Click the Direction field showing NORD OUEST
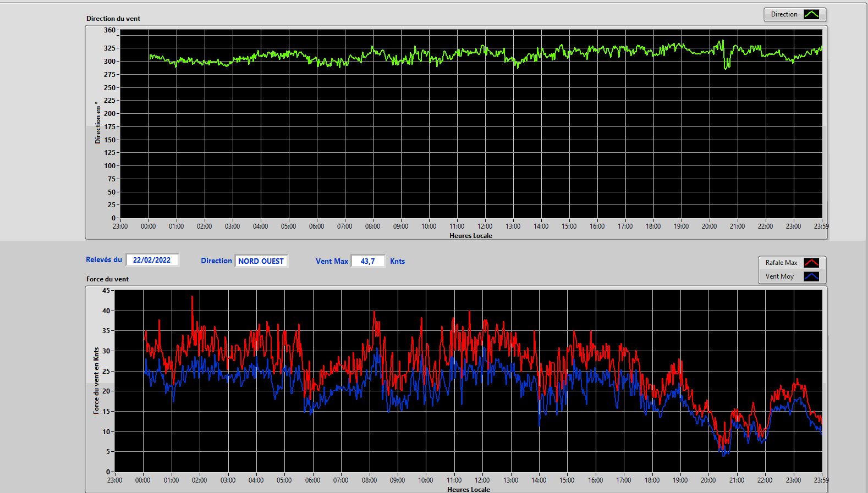Screen dimensions: 868x493 tap(261, 261)
